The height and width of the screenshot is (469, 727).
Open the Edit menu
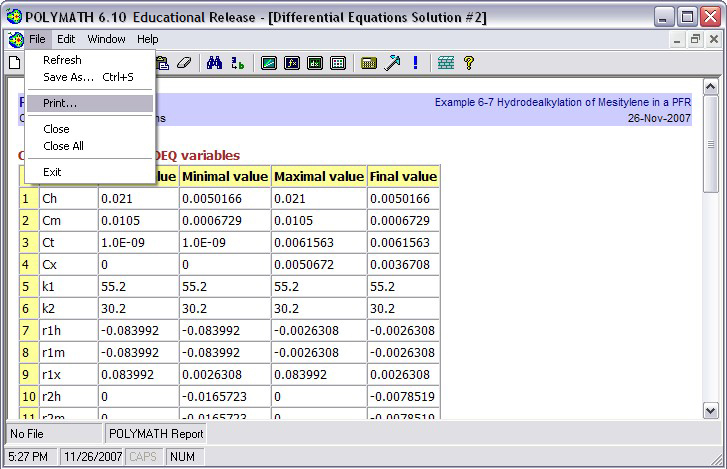coord(66,39)
